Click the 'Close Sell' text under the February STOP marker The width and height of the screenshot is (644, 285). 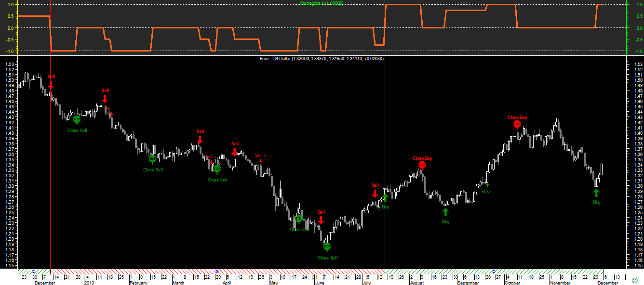pyautogui.click(x=153, y=169)
